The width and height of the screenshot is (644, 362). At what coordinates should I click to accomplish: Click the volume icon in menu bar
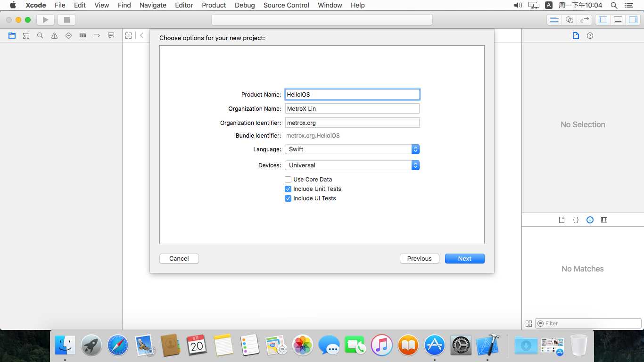coord(518,5)
